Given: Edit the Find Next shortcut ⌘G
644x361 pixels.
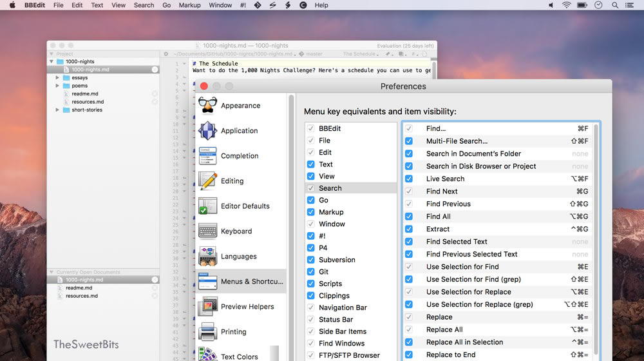Looking at the screenshot, I should coord(582,191).
